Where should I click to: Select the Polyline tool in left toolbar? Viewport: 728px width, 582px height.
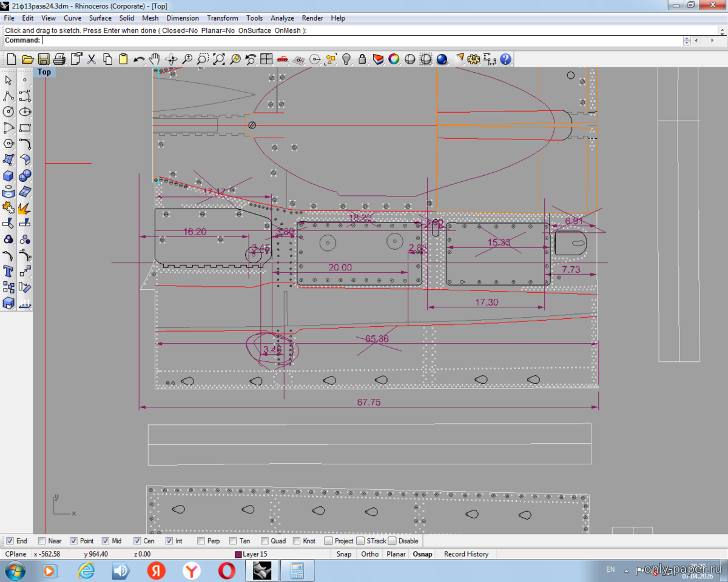pyautogui.click(x=8, y=96)
